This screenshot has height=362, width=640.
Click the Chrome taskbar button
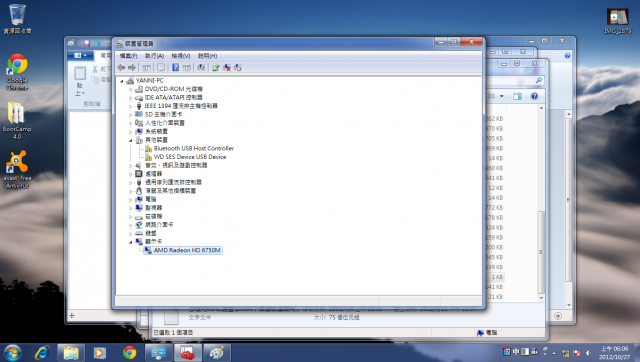click(129, 353)
